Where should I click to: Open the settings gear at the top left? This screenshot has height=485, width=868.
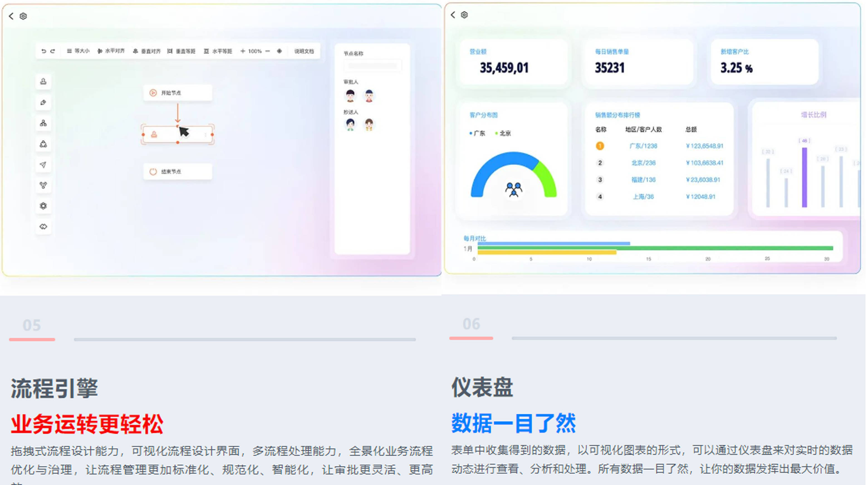(23, 16)
